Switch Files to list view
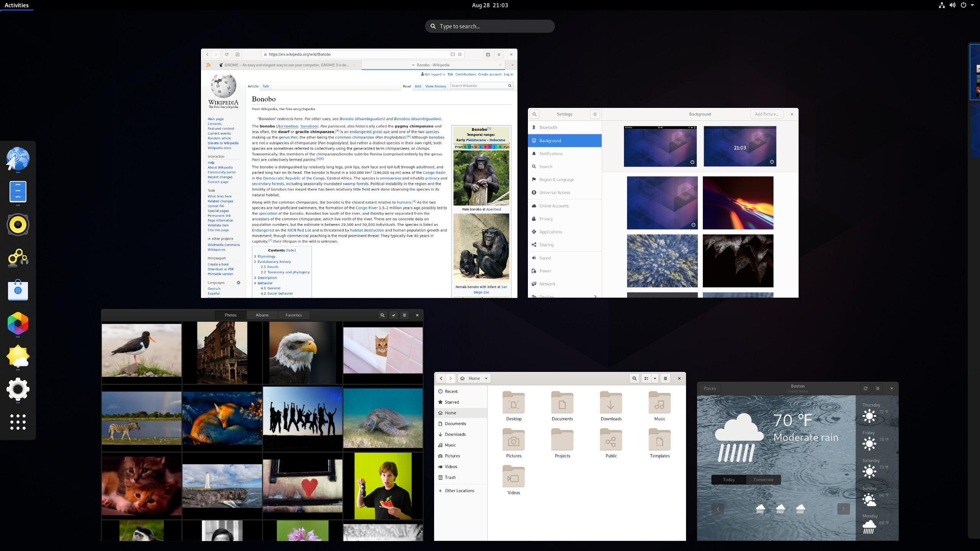 point(645,378)
